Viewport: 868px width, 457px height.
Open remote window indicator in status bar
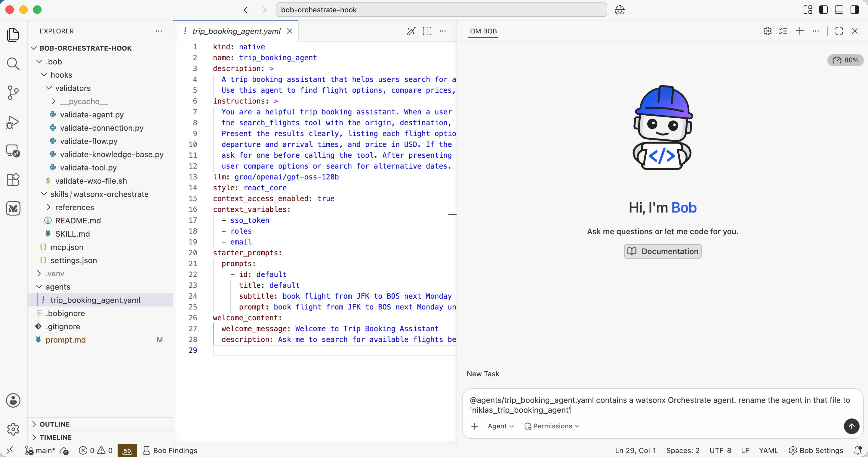click(9, 450)
